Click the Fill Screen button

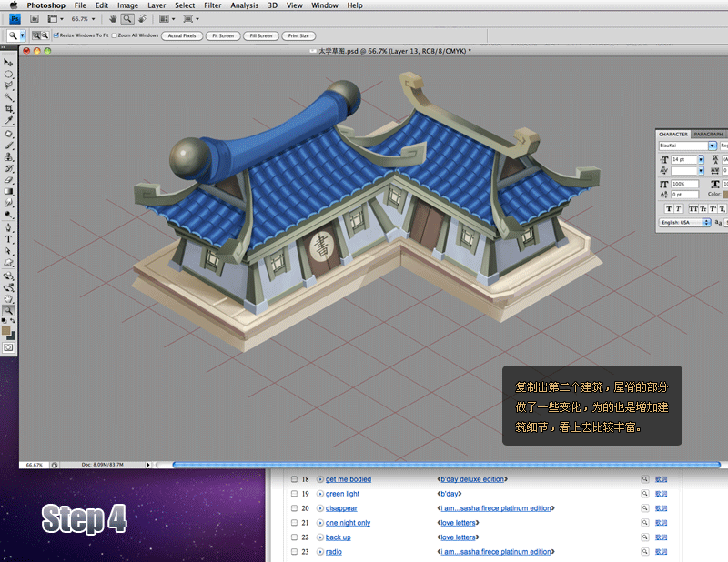[x=261, y=35]
